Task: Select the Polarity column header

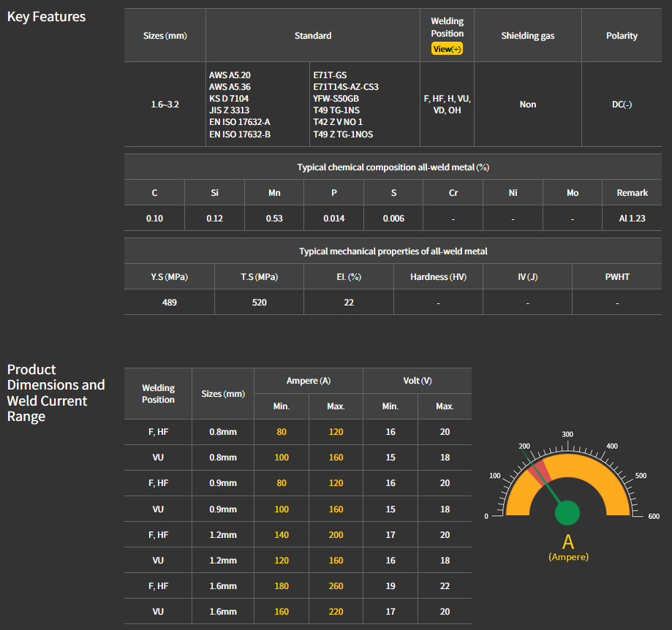Action: pos(622,36)
